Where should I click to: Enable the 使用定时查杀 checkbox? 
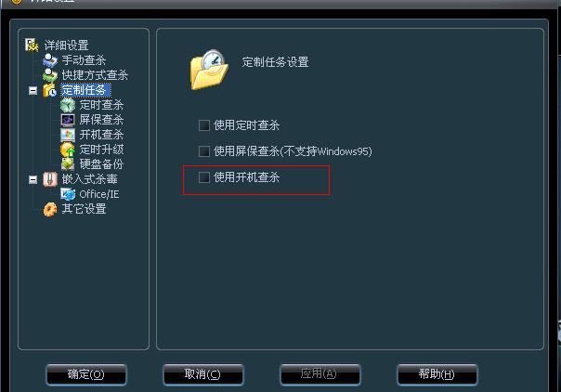pyautogui.click(x=204, y=125)
